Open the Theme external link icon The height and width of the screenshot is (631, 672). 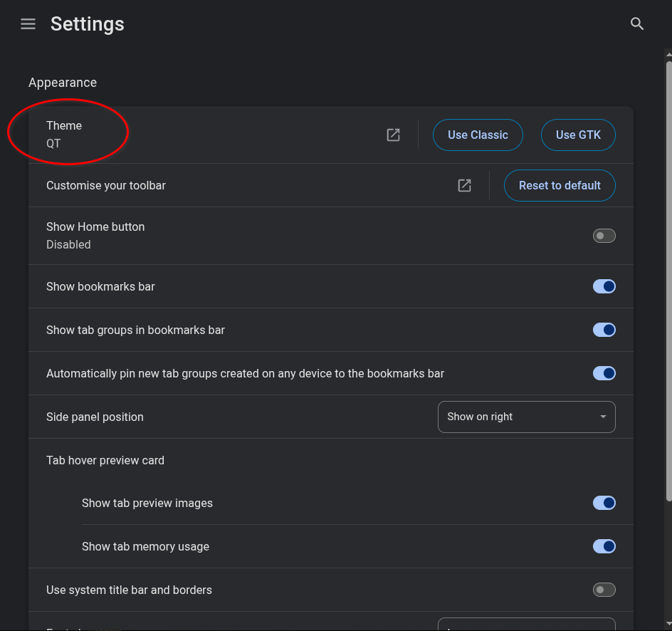pyautogui.click(x=393, y=135)
